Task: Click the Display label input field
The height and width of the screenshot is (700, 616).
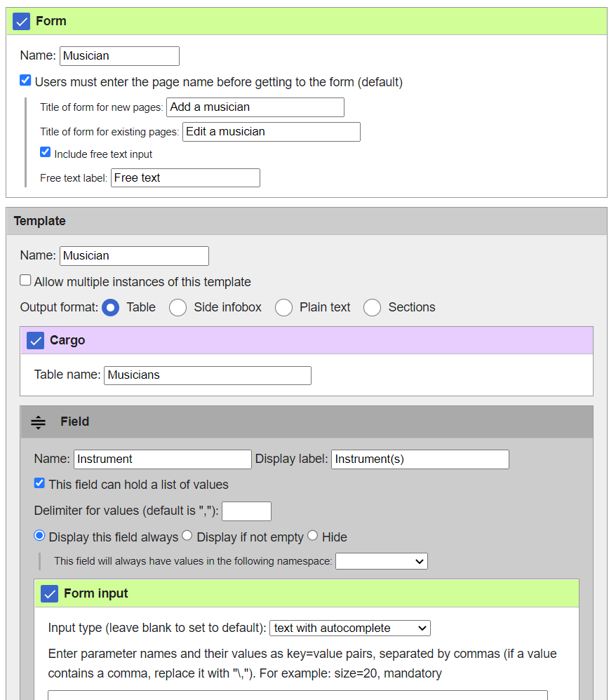Action: point(420,459)
